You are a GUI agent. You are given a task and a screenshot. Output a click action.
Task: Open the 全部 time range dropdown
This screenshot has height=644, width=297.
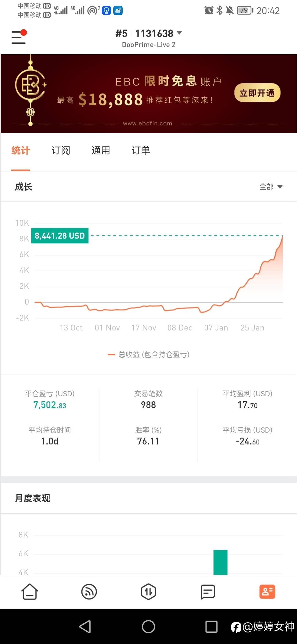pyautogui.click(x=271, y=187)
